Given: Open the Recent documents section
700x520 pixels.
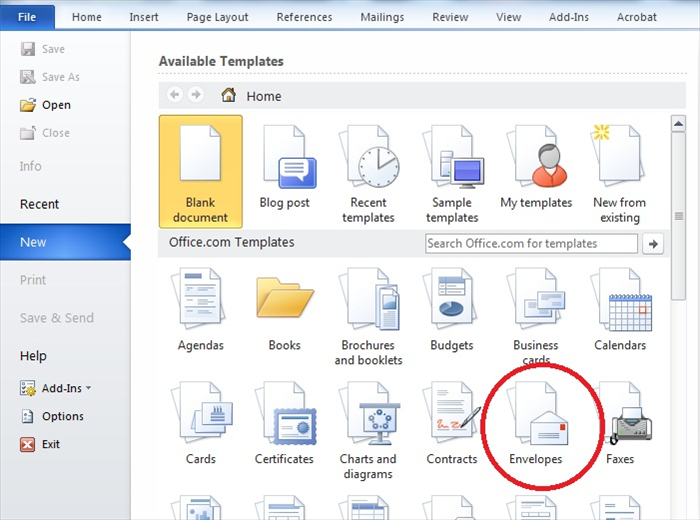Looking at the screenshot, I should coord(39,204).
